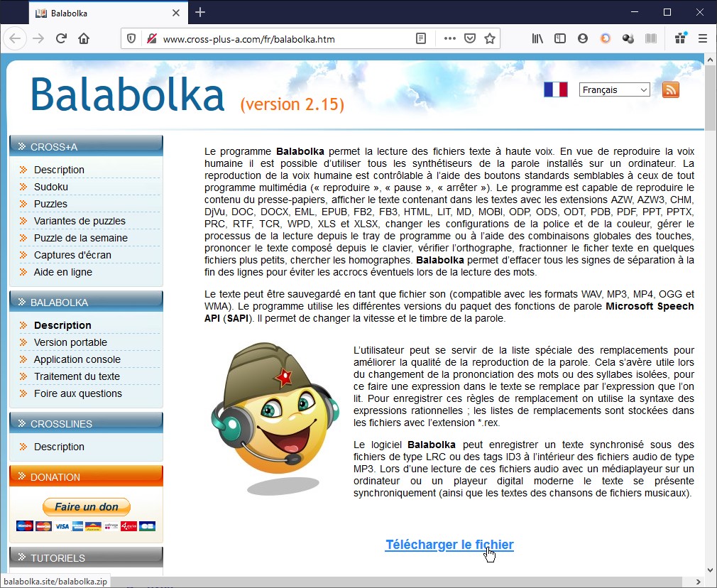Click the grey spheres extension icon
This screenshot has width=717, height=588.
628,38
